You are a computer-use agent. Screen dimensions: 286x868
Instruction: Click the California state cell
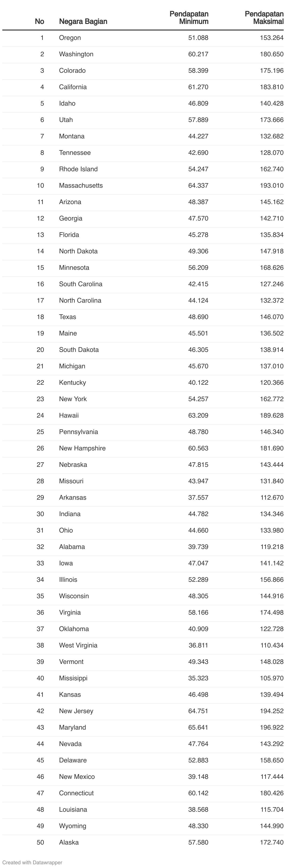click(73, 87)
